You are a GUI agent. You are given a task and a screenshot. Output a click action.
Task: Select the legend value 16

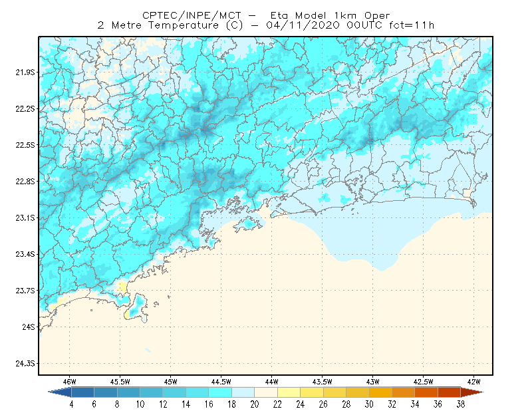(209, 404)
